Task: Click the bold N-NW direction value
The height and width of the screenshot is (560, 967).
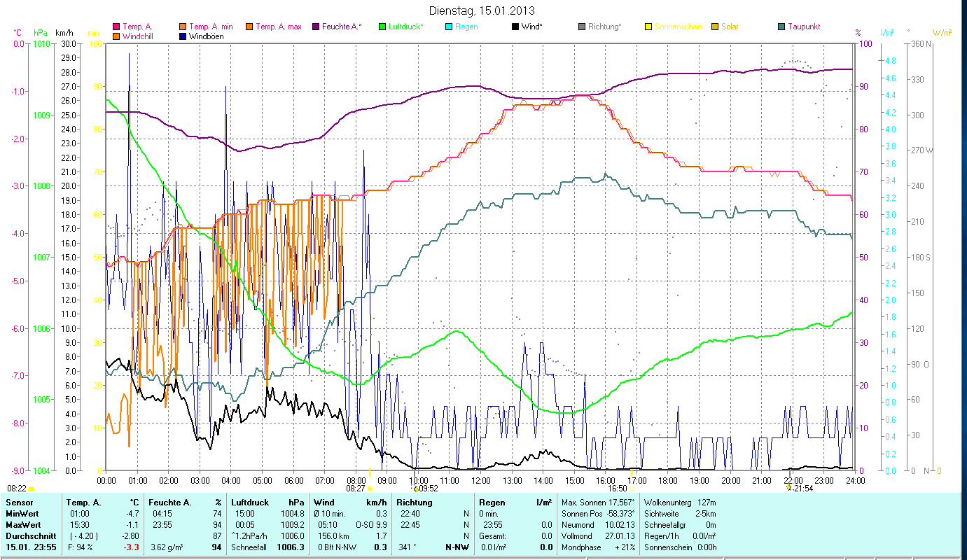Action: tap(457, 547)
